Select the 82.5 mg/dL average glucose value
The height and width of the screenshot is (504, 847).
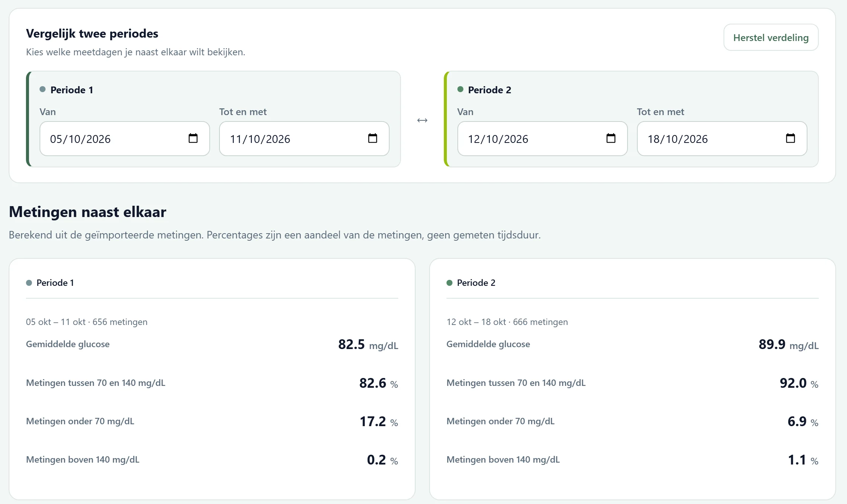368,345
